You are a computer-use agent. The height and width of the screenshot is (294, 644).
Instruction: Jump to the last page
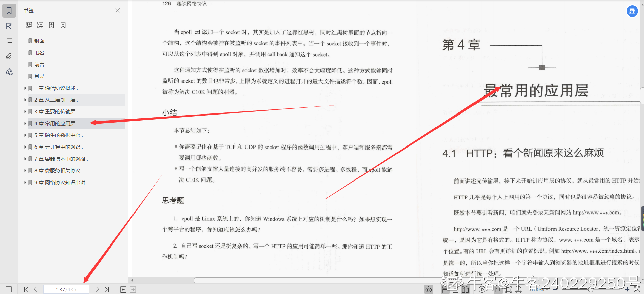click(x=107, y=289)
